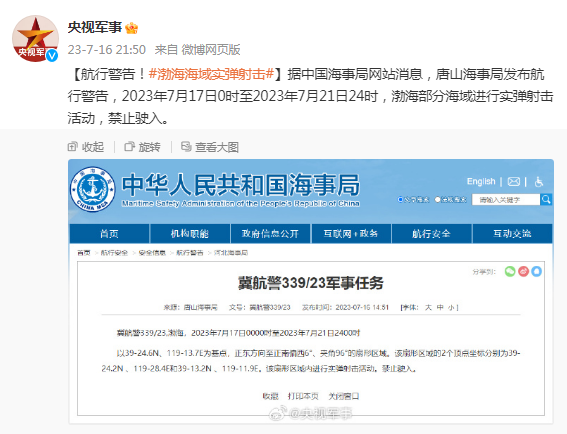The image size is (567, 434).
Task: Click the 央视军事 account name
Action: [x=95, y=27]
